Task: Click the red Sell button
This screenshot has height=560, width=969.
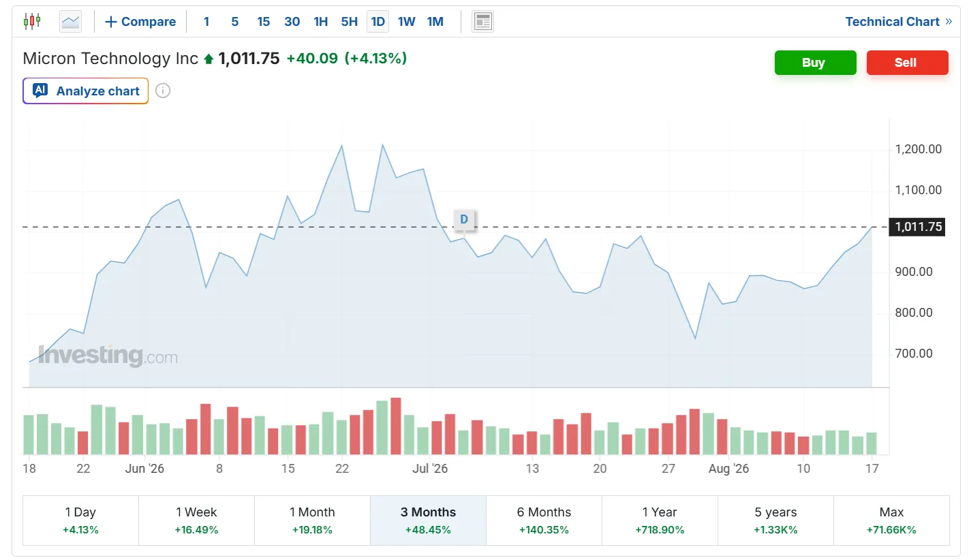Action: [x=907, y=63]
